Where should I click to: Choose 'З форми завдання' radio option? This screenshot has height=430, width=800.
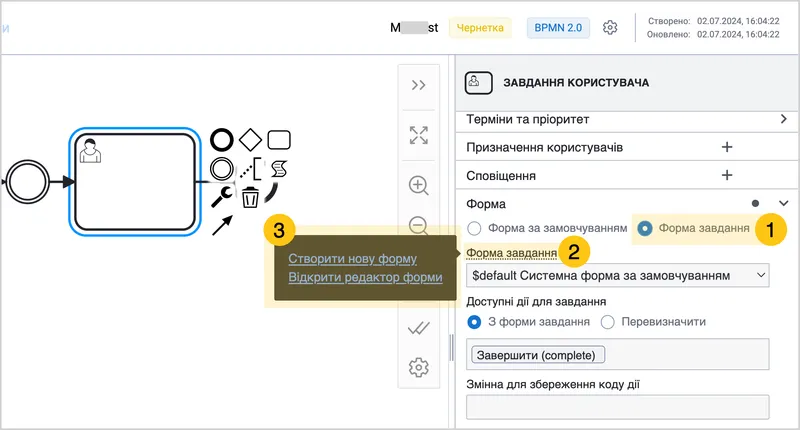coord(474,322)
